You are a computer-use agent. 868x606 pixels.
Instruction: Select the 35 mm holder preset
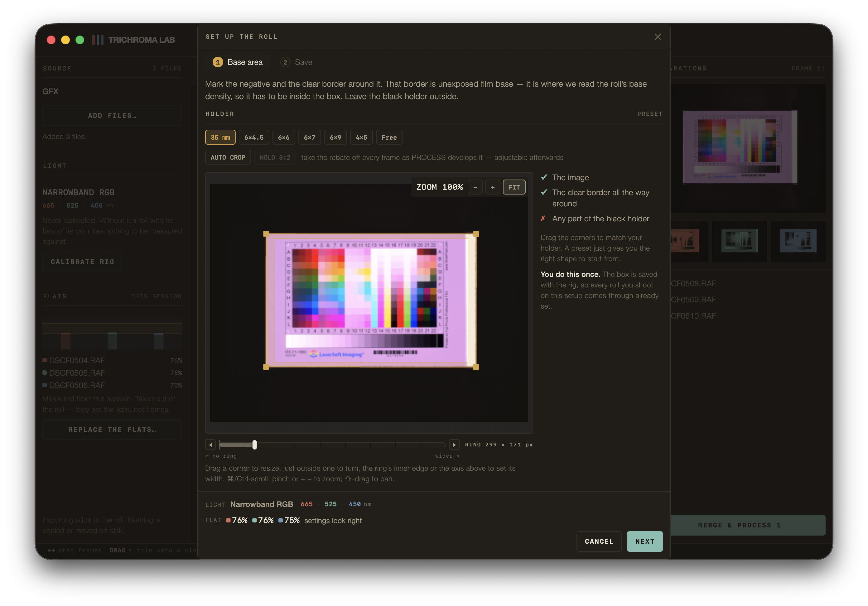tap(220, 137)
